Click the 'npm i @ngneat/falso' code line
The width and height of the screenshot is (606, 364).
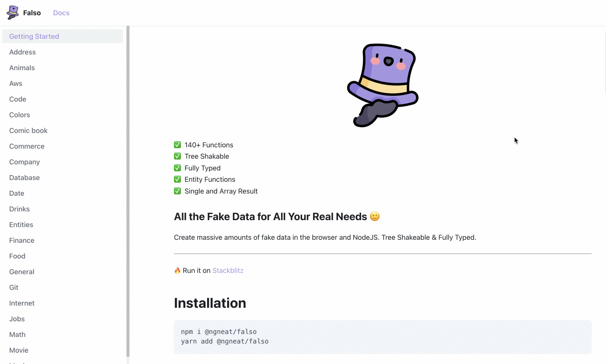[219, 332]
